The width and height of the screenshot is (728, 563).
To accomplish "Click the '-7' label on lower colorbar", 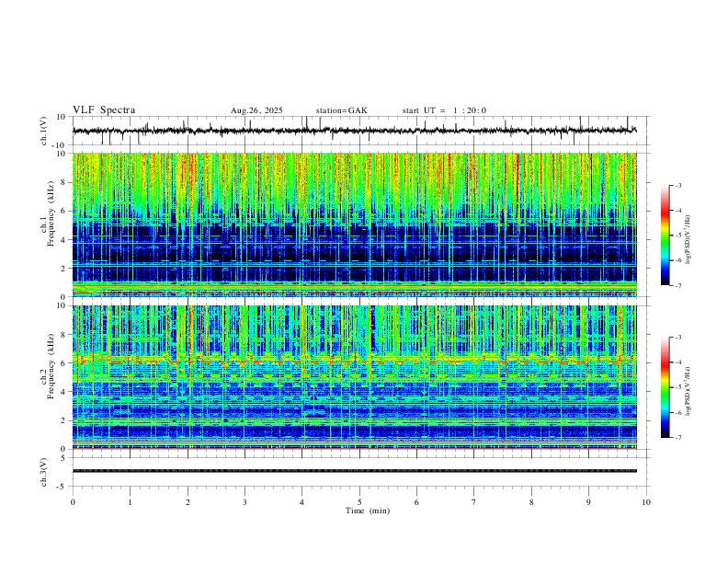I will 678,438.
